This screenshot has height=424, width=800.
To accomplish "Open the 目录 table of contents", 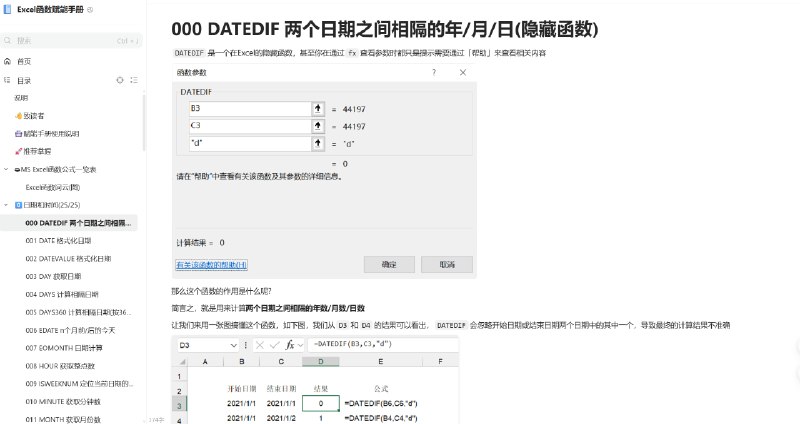I will (24, 81).
